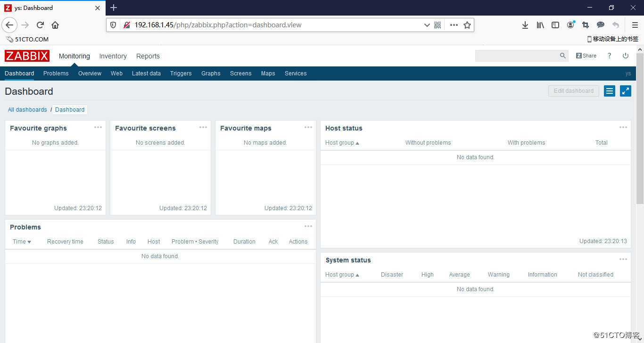644x343 pixels.
Task: Expand the address bar history dropdown
Action: tap(427, 25)
